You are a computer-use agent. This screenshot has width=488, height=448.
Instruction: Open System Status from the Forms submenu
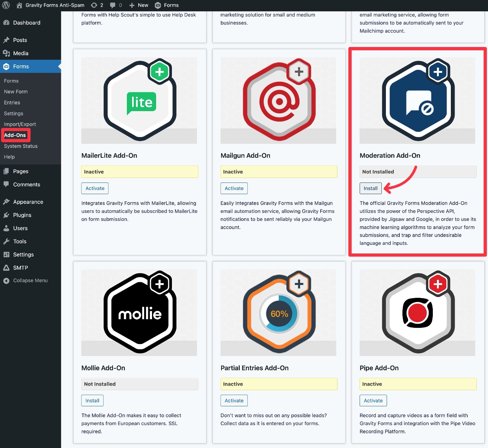[20, 146]
